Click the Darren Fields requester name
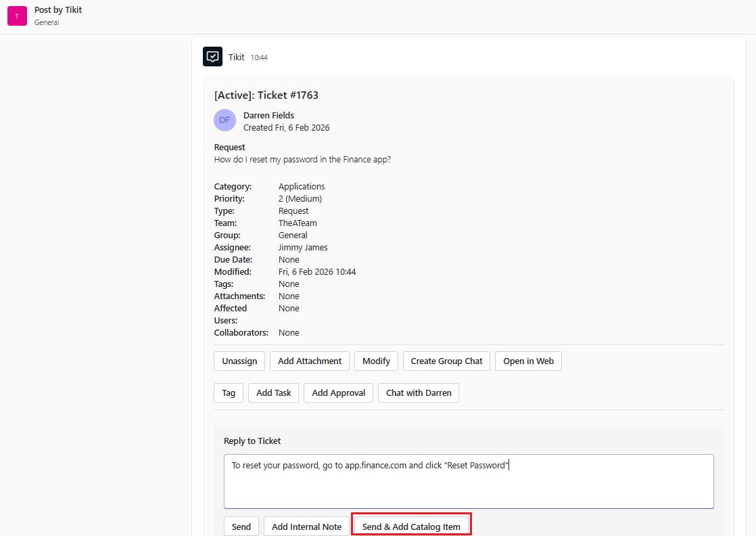Viewport: 756px width, 536px height. [268, 115]
